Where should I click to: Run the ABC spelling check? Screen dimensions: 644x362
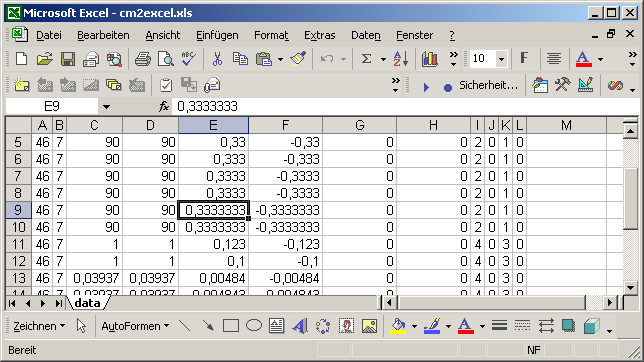click(189, 59)
